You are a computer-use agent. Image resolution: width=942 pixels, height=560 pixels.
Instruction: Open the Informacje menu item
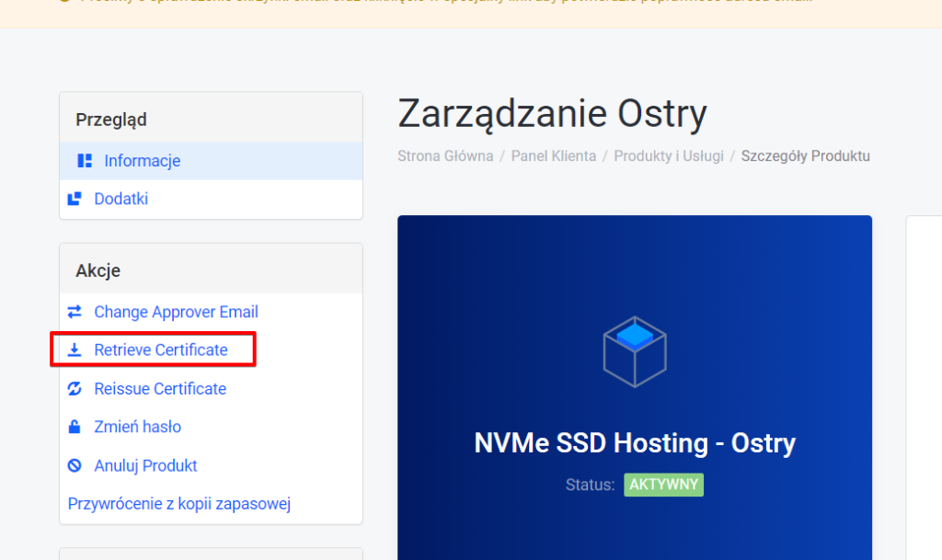point(211,161)
